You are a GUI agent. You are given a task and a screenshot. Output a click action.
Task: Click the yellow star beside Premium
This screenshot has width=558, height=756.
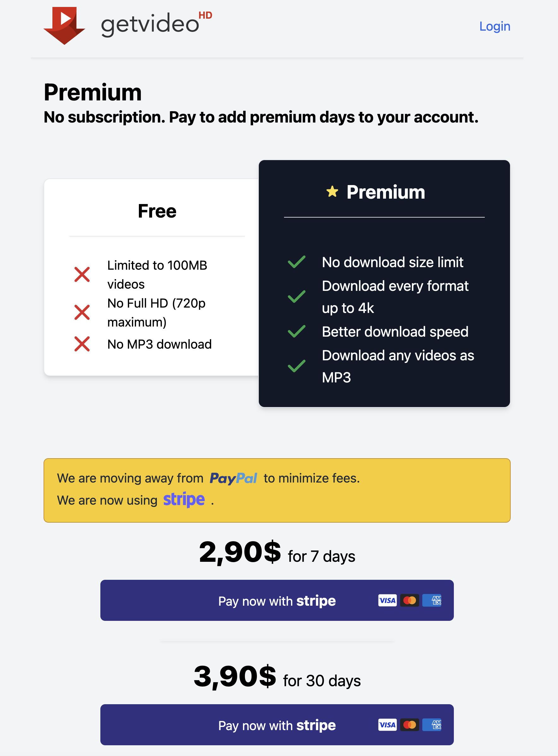[332, 192]
